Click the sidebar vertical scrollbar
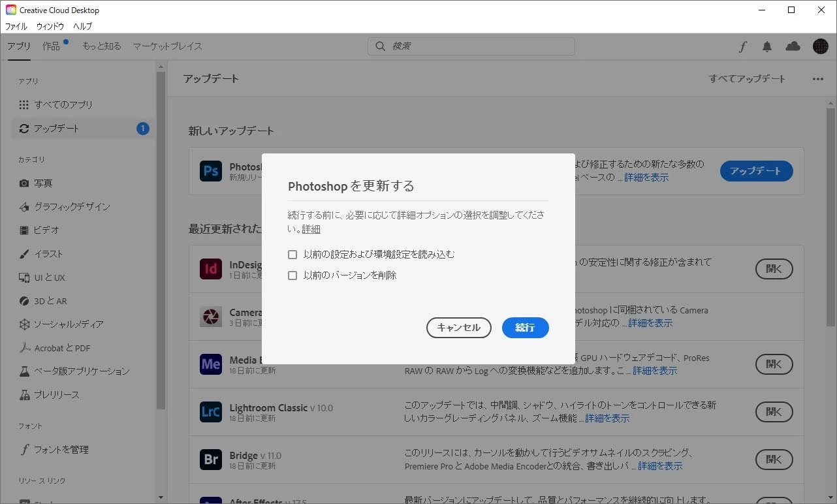The width and height of the screenshot is (837, 504). click(x=161, y=240)
